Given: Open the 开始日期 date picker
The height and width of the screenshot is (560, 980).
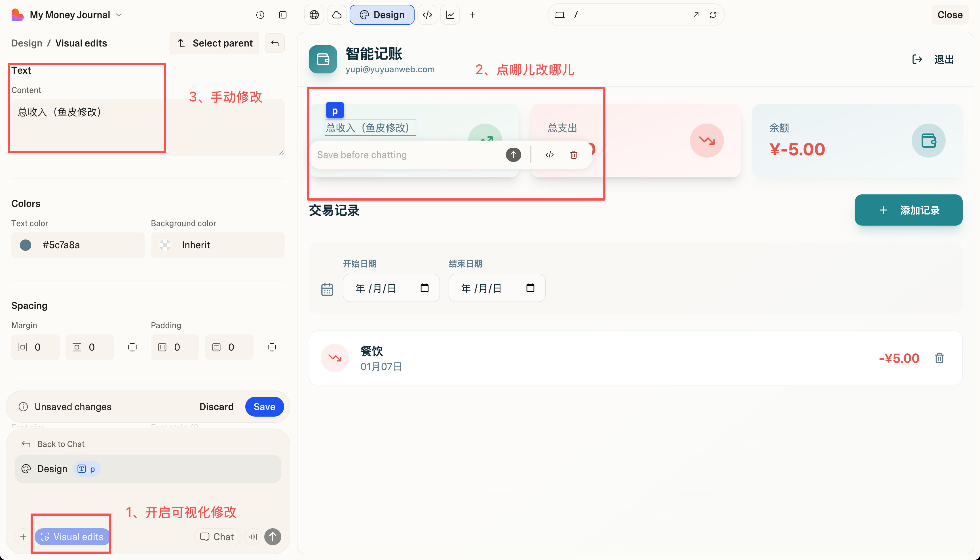Looking at the screenshot, I should (x=424, y=288).
